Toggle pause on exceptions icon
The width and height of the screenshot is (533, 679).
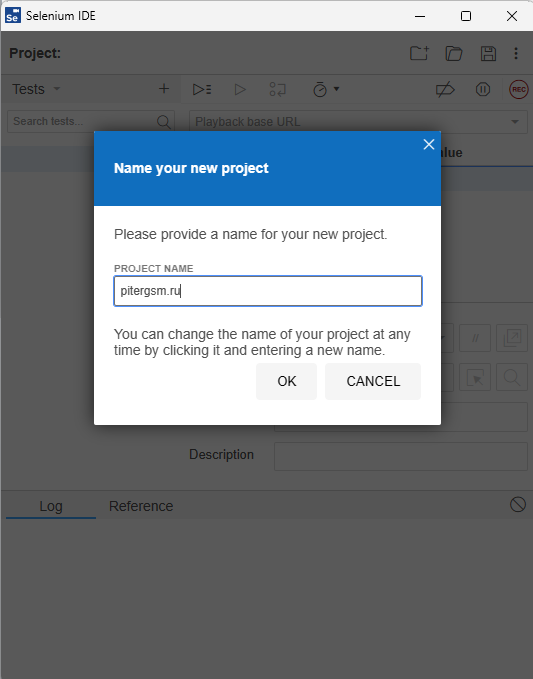[482, 89]
